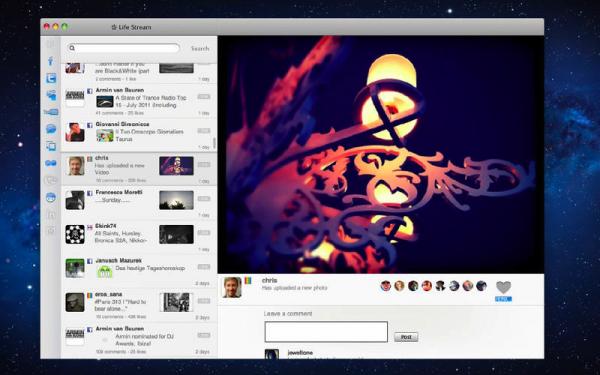Screen dimensions: 600x375
Task: Click the first liker avatar in row
Action: (x=386, y=285)
